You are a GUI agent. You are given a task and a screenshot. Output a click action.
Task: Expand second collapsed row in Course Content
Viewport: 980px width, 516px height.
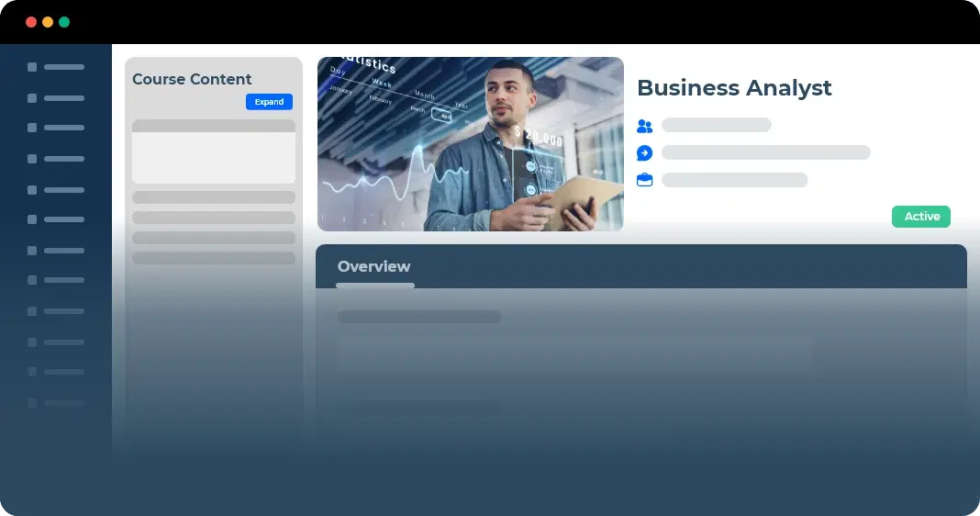pyautogui.click(x=213, y=218)
